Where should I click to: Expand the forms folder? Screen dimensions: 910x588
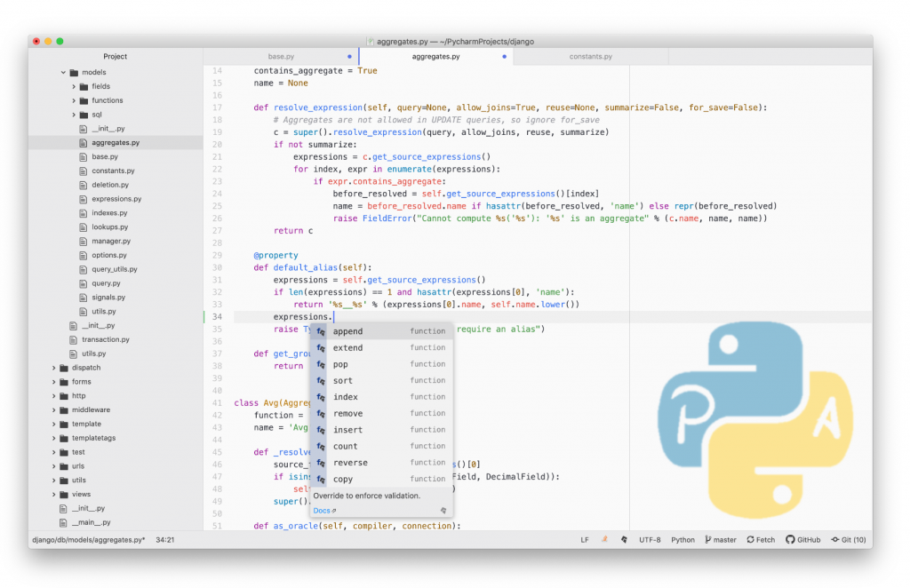coord(54,382)
